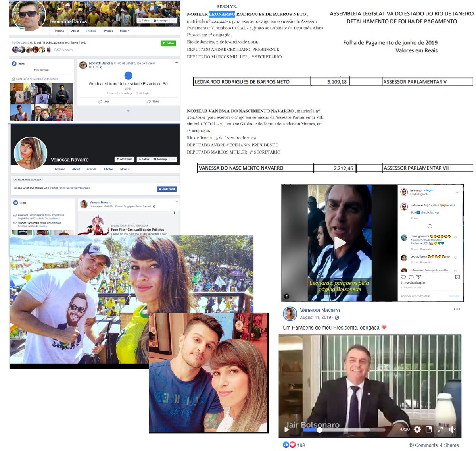The height and width of the screenshot is (451, 476).
Task: Expand More dropdown on Vanessa Navarro profile
Action: 125,169
